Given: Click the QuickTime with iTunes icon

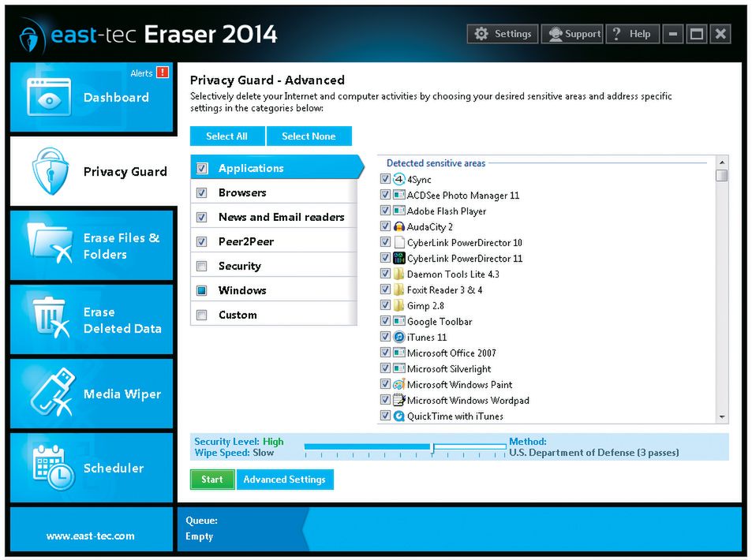Looking at the screenshot, I should coord(399,416).
